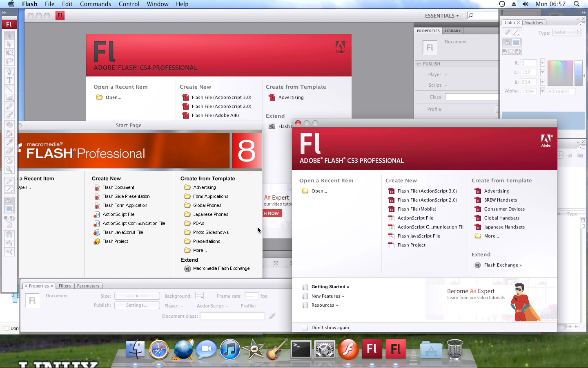Open the R value slider arrow
This screenshot has height=368, width=588.
542,63
